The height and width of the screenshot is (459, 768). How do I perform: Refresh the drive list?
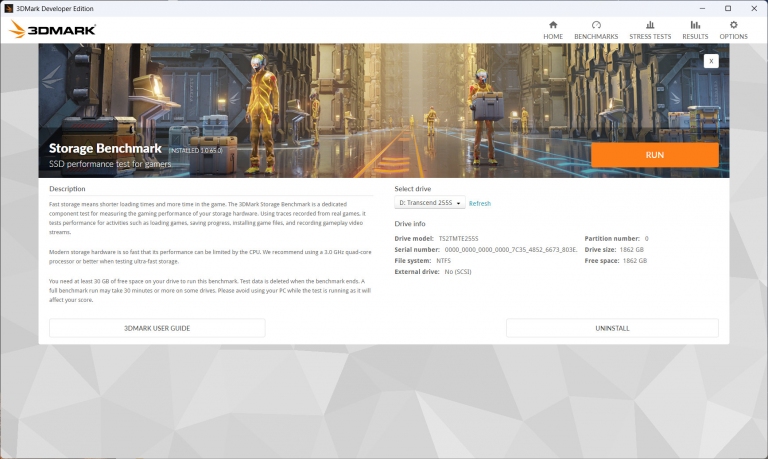[x=480, y=203]
